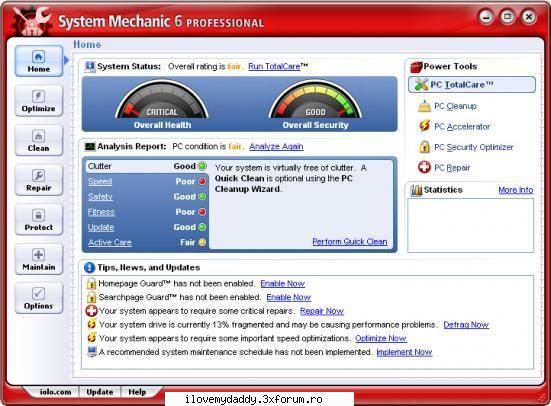551x406 pixels.
Task: Click the Overall Security gauge
Action: pyautogui.click(x=315, y=99)
